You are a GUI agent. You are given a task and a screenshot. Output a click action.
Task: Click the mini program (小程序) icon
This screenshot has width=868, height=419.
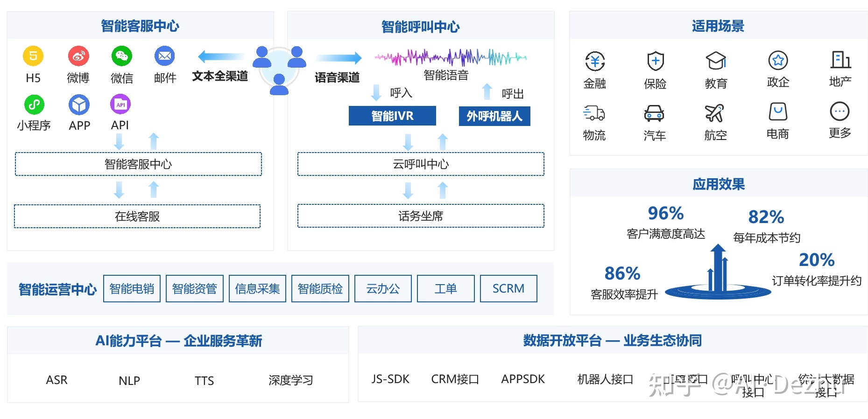point(34,105)
